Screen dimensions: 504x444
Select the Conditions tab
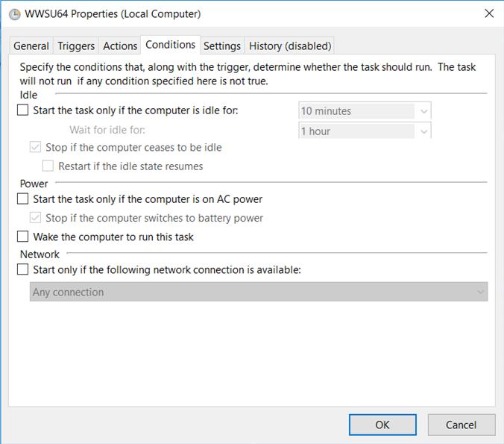click(x=170, y=45)
